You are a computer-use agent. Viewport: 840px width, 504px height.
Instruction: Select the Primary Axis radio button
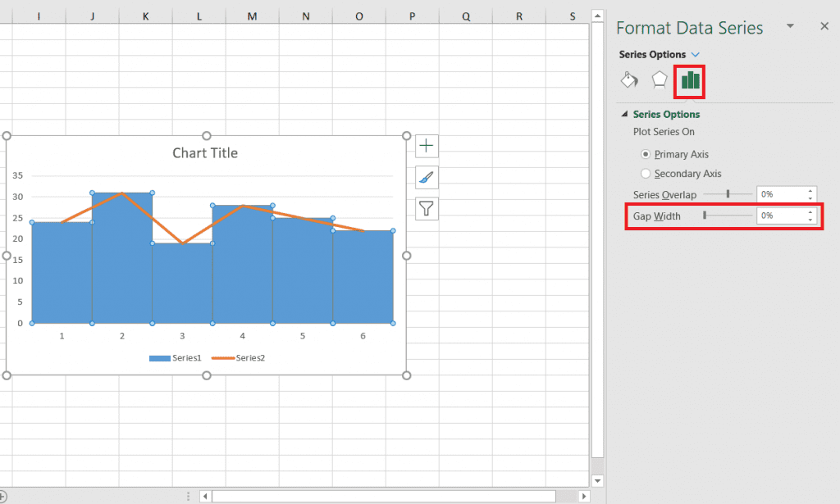coord(646,154)
